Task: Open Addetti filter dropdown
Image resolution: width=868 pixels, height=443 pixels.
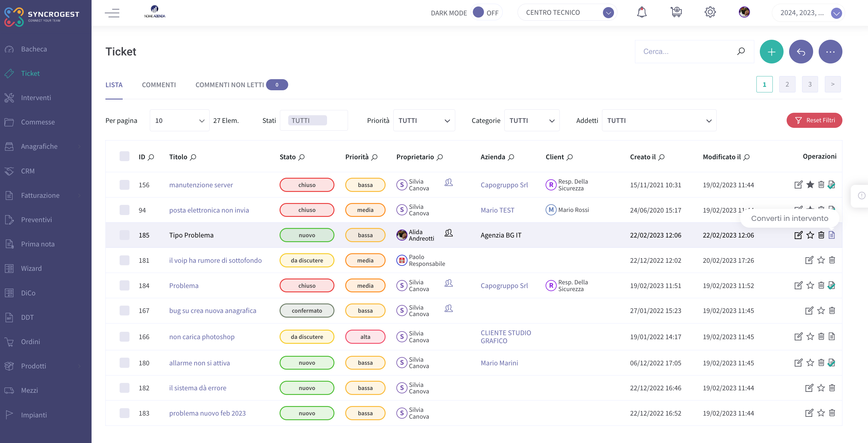Action: [x=659, y=120]
